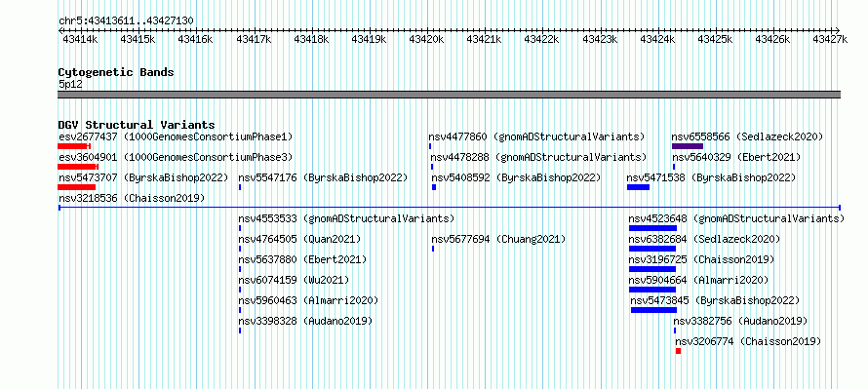Click the small red box under nsv3206774
The width and height of the screenshot is (868, 389).
[678, 351]
